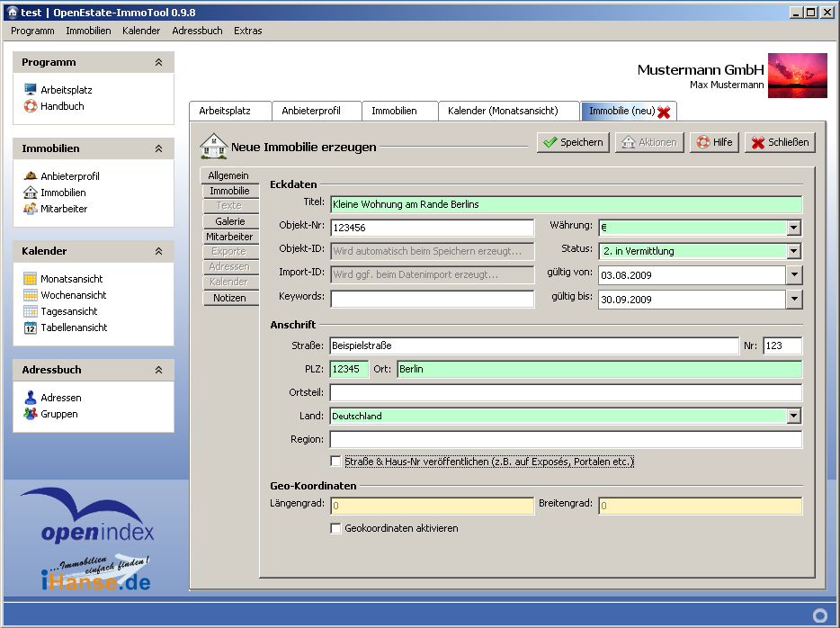Collapse the Kalender sidebar panel
Viewport: 840px width, 628px height.
[158, 251]
